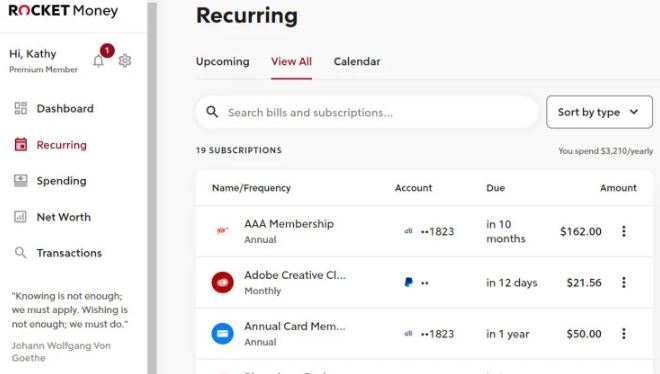Click the Amount column header
This screenshot has width=660, height=374.
click(618, 188)
